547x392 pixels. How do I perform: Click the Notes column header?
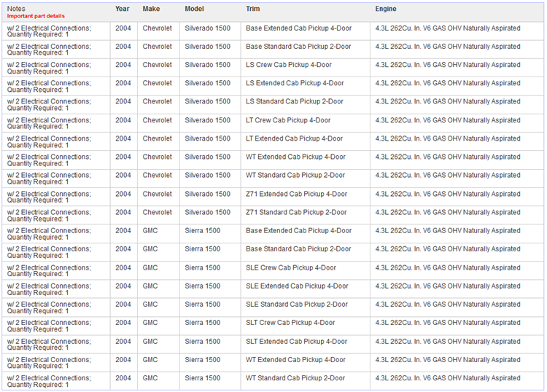[x=16, y=9]
